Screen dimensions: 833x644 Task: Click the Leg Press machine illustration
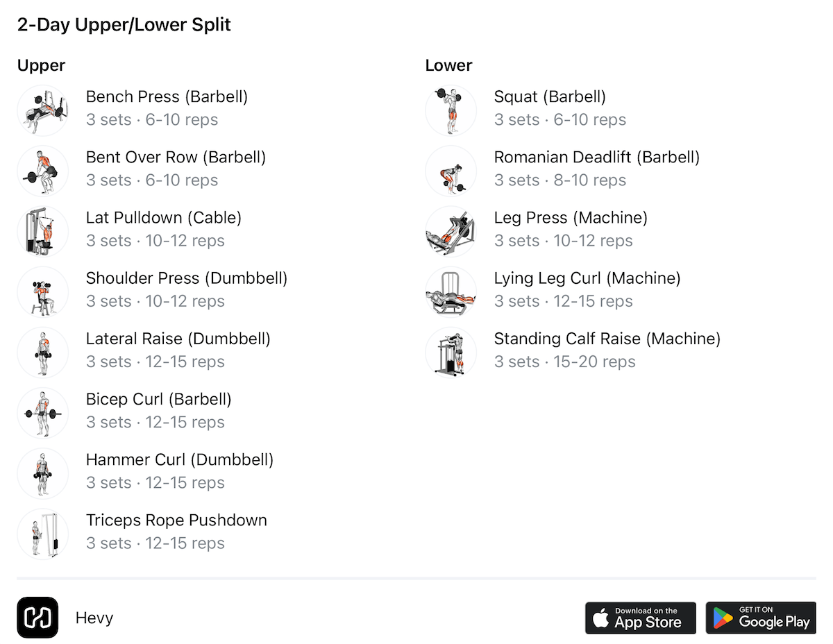[x=451, y=231]
